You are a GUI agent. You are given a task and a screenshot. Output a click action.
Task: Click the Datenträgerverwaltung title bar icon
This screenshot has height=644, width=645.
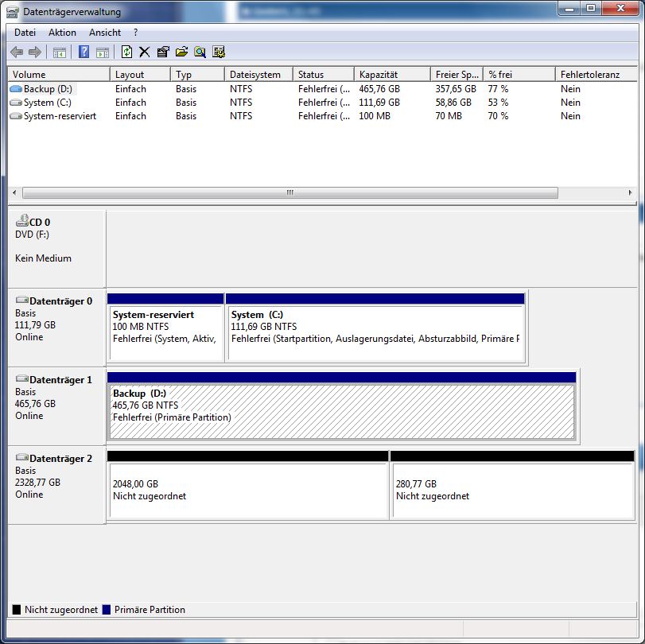click(13, 13)
